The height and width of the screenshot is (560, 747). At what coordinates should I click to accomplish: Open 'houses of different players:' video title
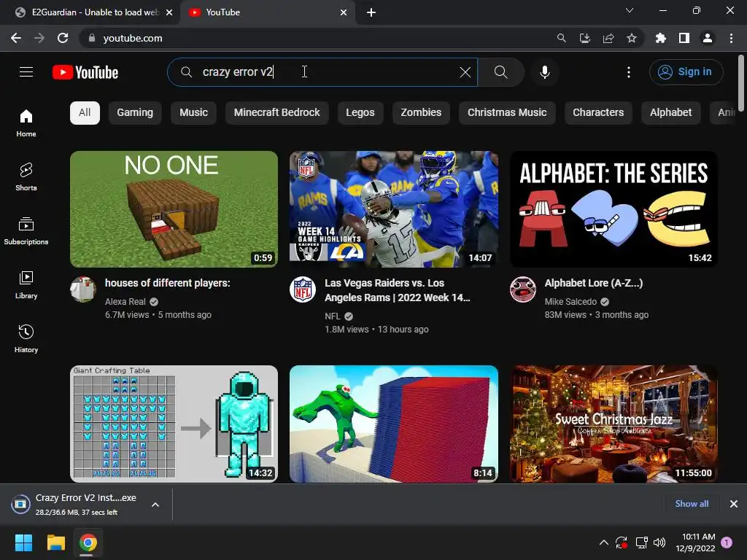[168, 283]
